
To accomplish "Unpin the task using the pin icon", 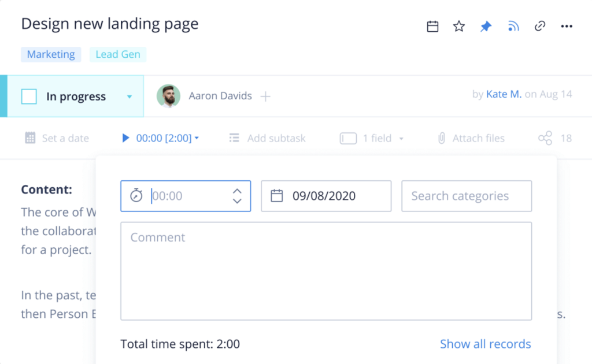I will 486,25.
